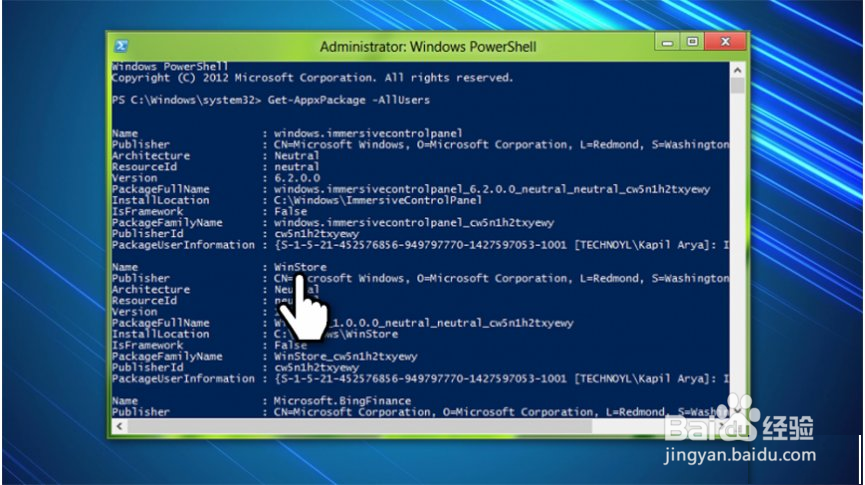The image size is (865, 485).
Task: Click the 'Copyright (C) 2012 Microsoft Corporation' line
Action: click(x=312, y=78)
